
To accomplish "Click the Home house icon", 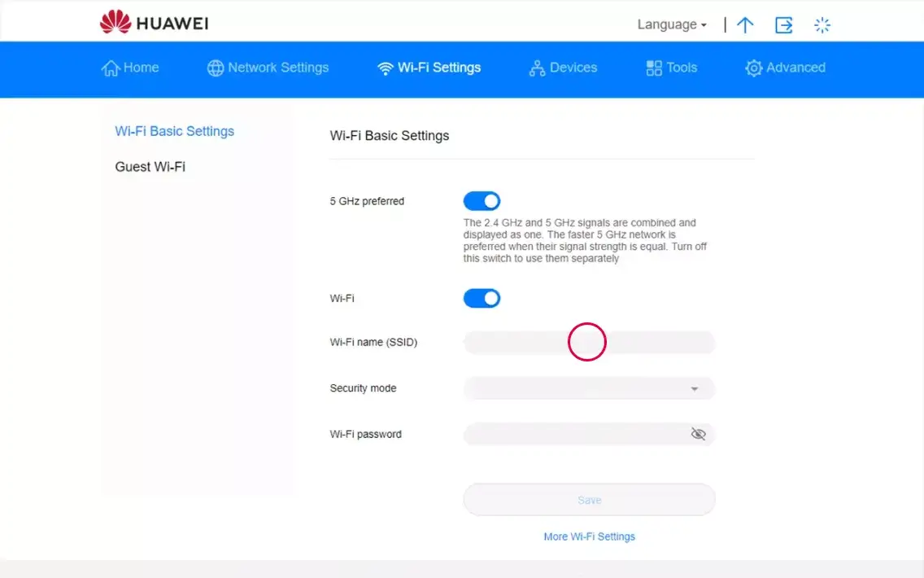I will [111, 68].
